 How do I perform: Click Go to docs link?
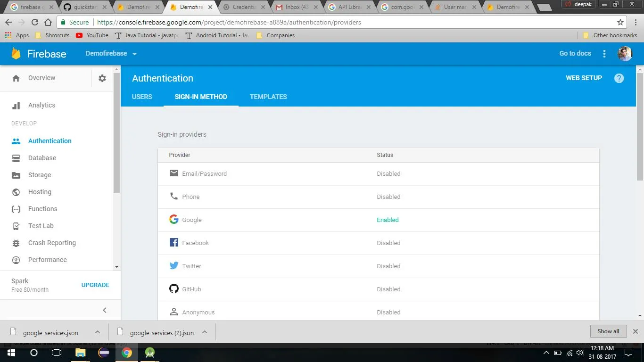click(x=575, y=54)
